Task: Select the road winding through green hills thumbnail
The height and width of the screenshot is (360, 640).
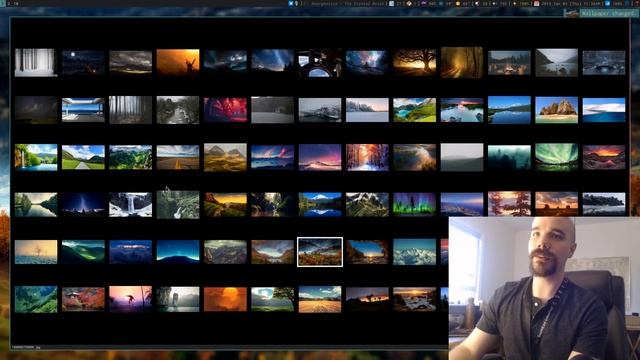Action: pos(83,157)
